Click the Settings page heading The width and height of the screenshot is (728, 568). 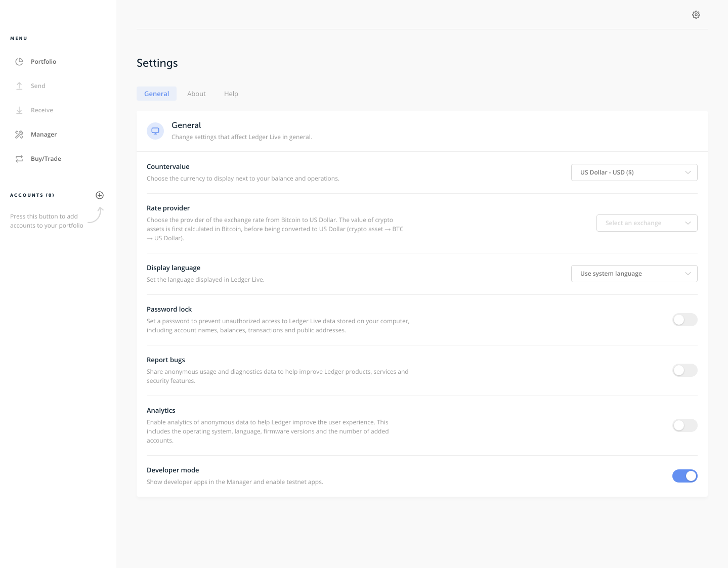[x=157, y=63]
